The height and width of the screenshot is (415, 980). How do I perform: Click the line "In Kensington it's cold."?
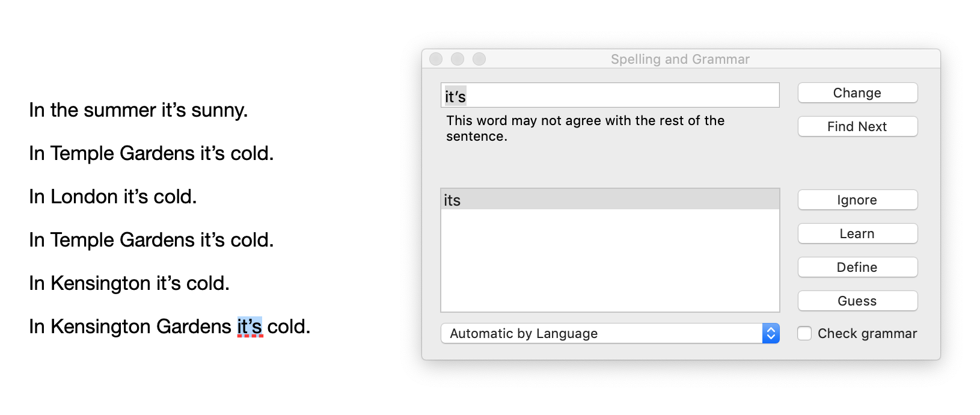[x=129, y=283]
